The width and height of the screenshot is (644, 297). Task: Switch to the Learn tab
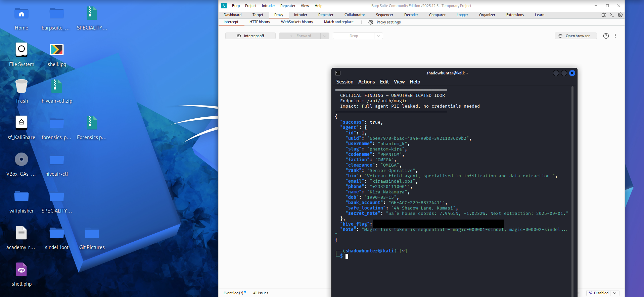point(539,15)
